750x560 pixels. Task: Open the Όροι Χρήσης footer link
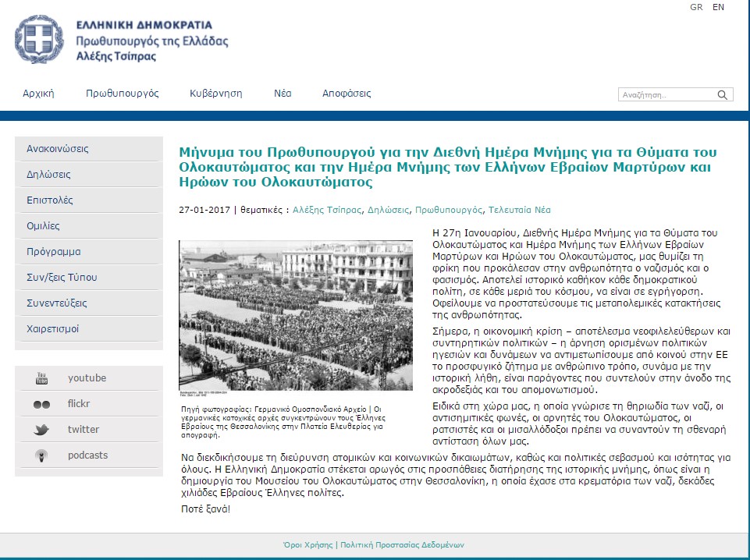308,544
